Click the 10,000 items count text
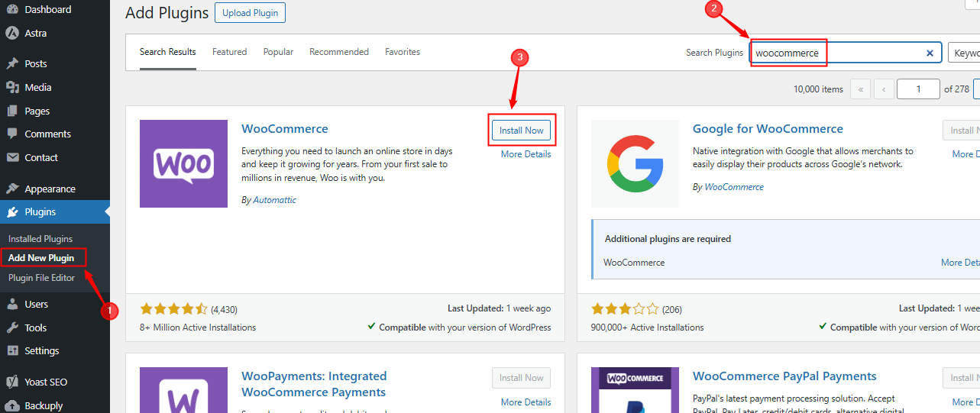This screenshot has height=413, width=980. (x=818, y=89)
